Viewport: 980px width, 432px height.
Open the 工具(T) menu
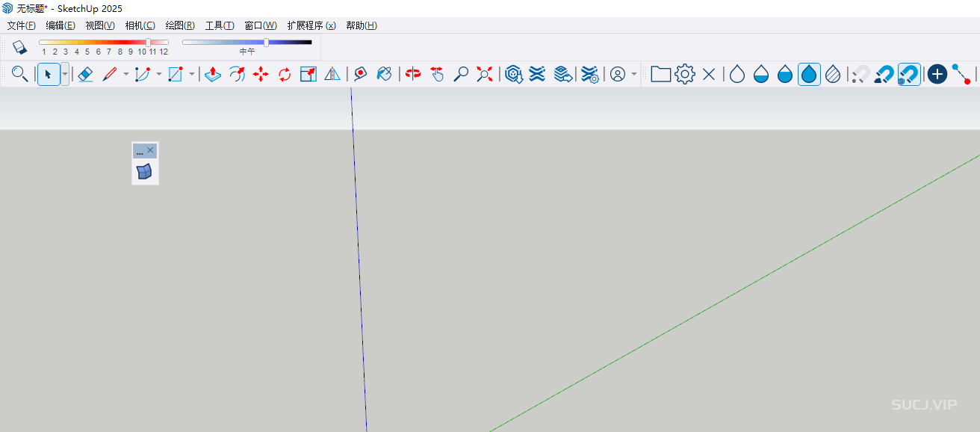(x=220, y=25)
